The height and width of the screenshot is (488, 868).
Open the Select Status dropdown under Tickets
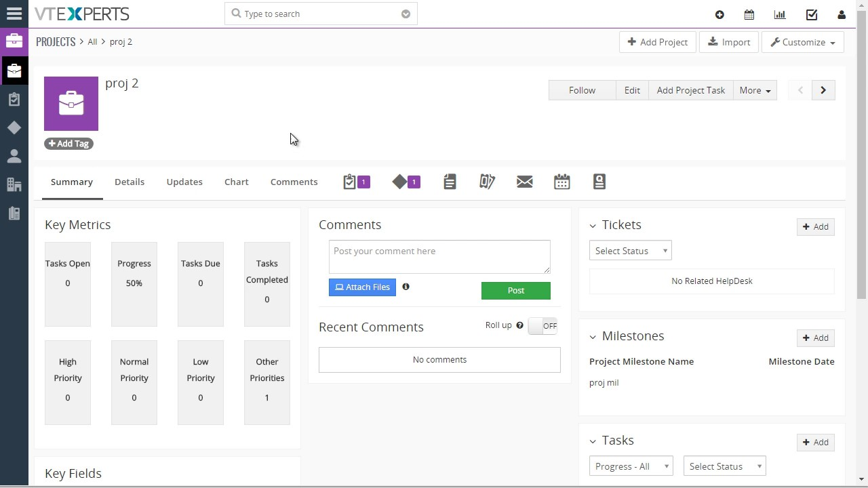[x=630, y=251]
